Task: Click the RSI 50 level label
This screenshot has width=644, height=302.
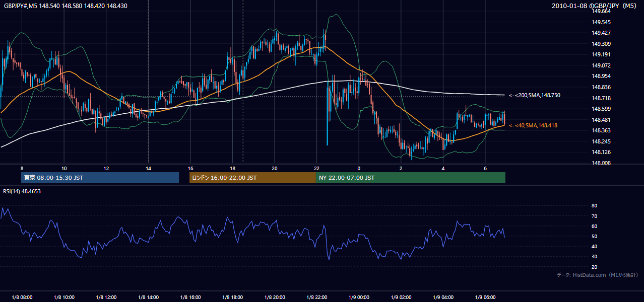Action: tap(594, 236)
